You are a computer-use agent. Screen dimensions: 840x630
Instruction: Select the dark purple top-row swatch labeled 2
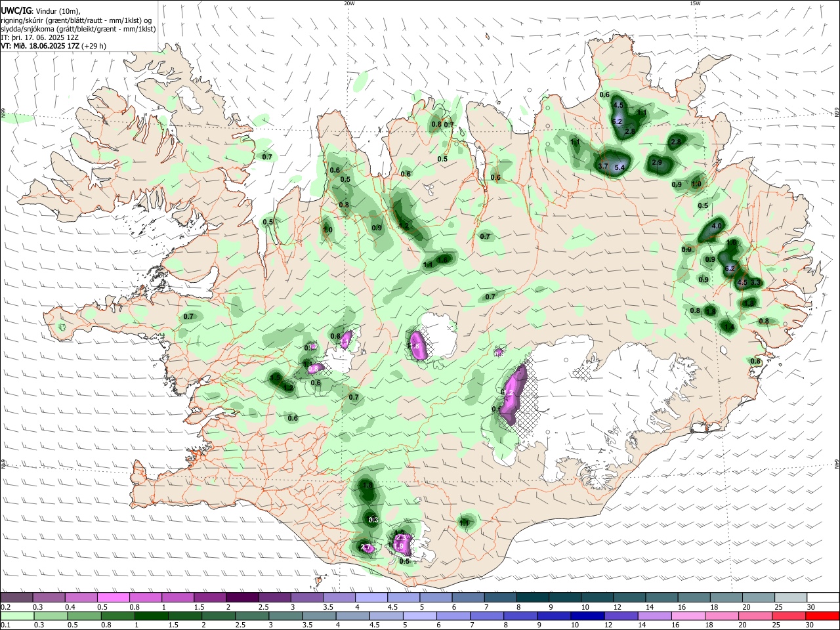(241, 598)
